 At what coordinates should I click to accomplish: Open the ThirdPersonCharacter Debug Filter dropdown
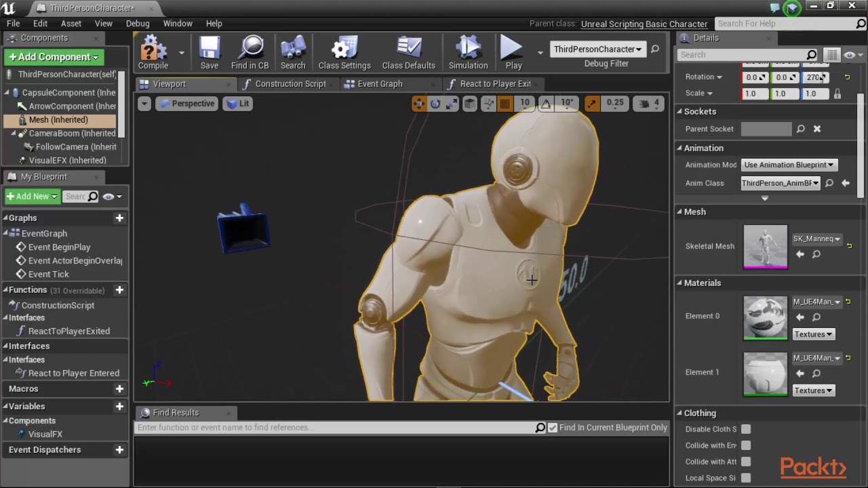click(x=597, y=49)
